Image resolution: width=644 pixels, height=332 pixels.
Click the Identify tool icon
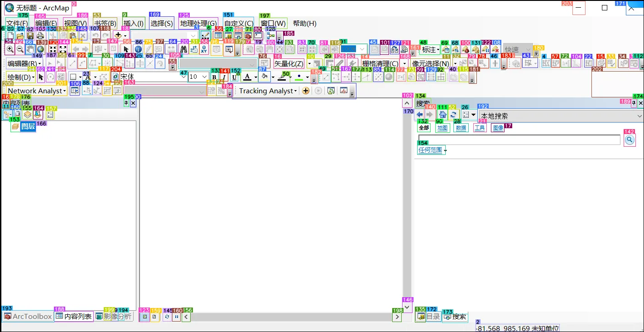[139, 49]
